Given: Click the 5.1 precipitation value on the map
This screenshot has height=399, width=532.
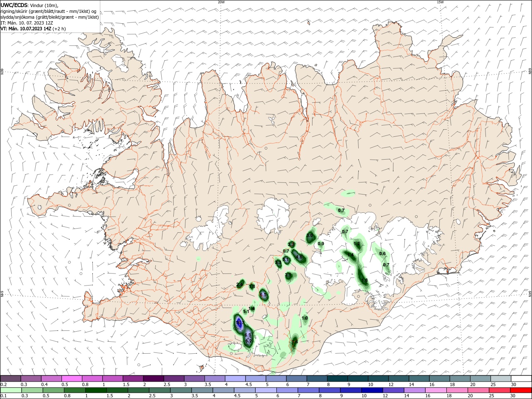Looking at the screenshot, I should [x=286, y=260].
